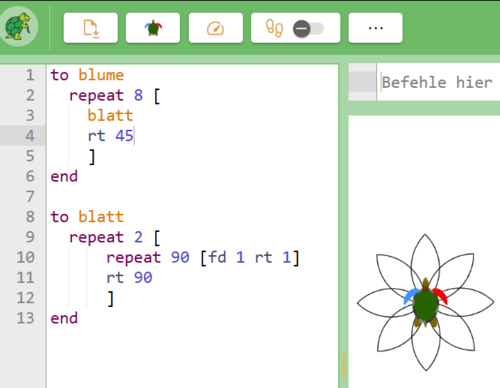Click the closing bracket on line 5
The image size is (500, 388).
(92, 157)
